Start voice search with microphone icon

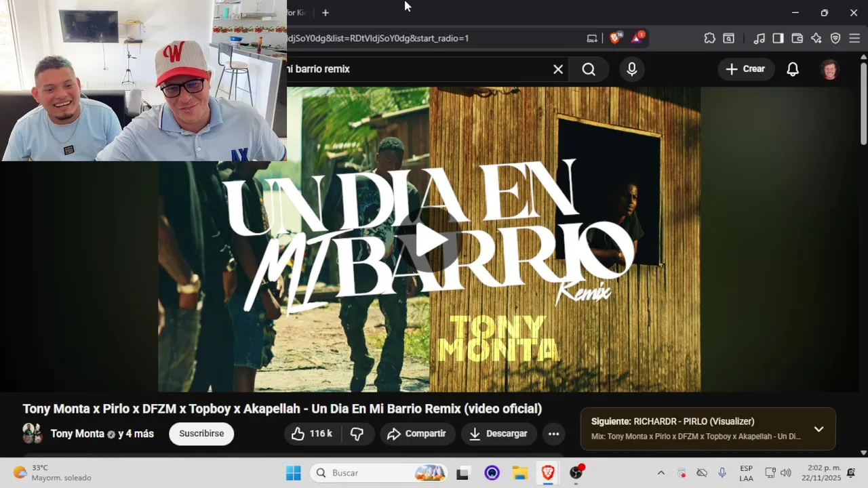tap(632, 69)
